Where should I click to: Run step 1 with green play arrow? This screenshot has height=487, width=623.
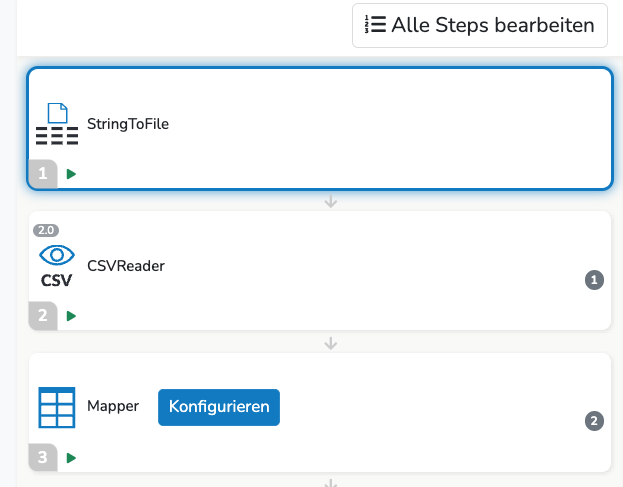tap(71, 174)
